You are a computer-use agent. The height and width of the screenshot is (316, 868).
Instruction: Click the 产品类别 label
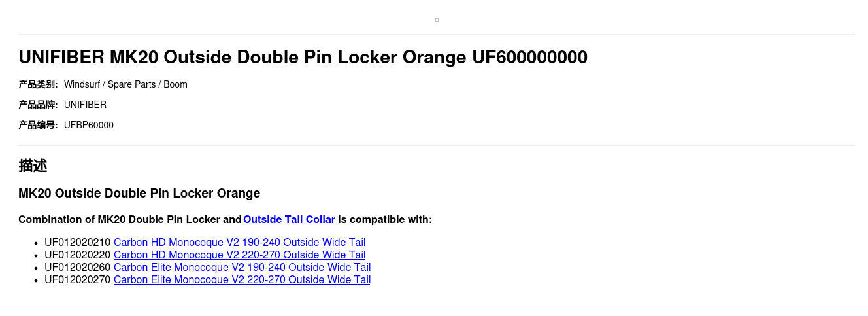[x=38, y=84]
